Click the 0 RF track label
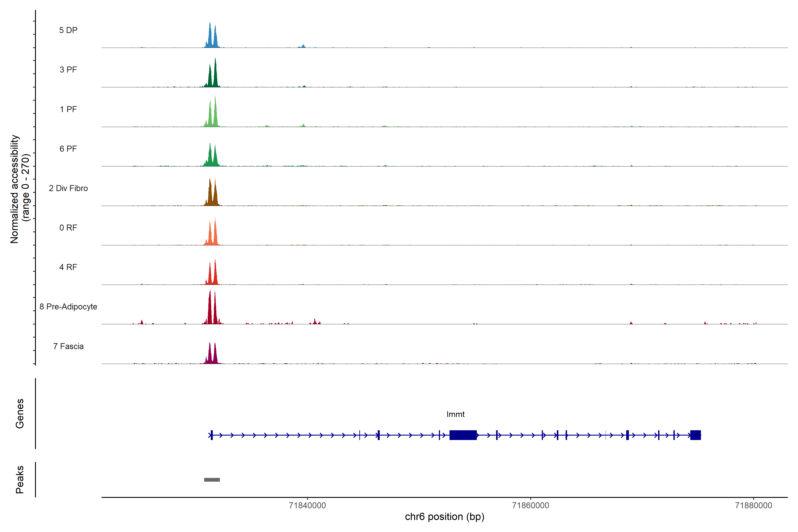This screenshot has height=532, width=798. click(68, 228)
